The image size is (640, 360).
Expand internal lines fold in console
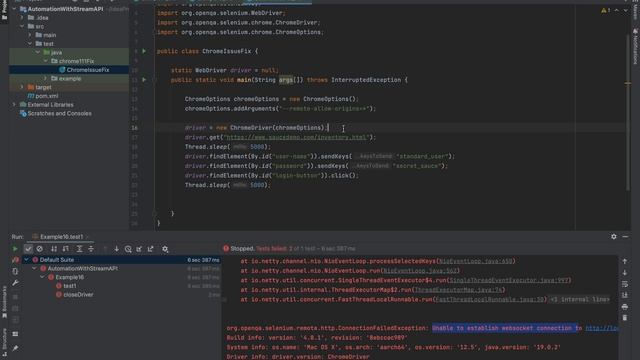tap(579, 300)
